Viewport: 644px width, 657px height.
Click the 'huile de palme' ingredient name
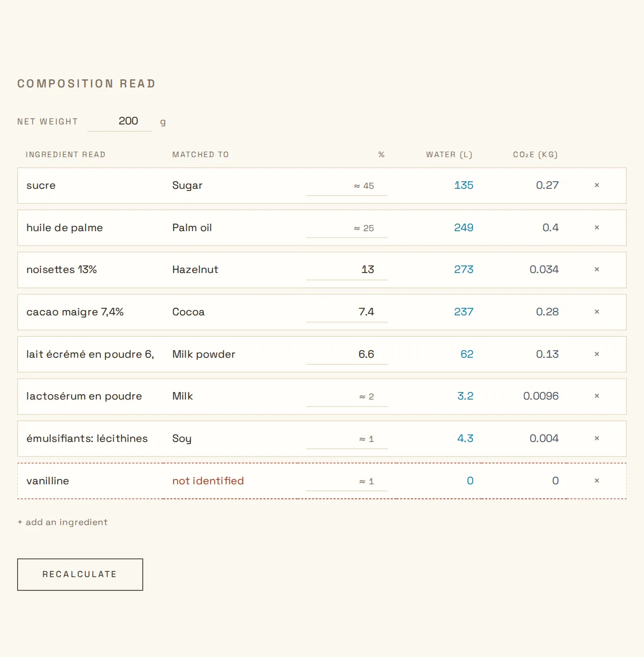(64, 228)
